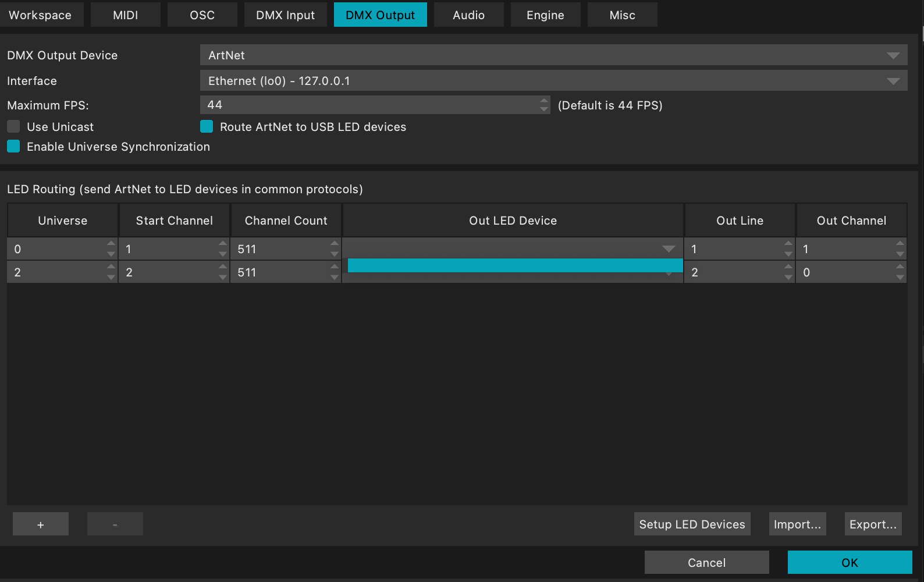This screenshot has width=924, height=582.
Task: Increment Channel Count in the first row
Action: tap(335, 244)
